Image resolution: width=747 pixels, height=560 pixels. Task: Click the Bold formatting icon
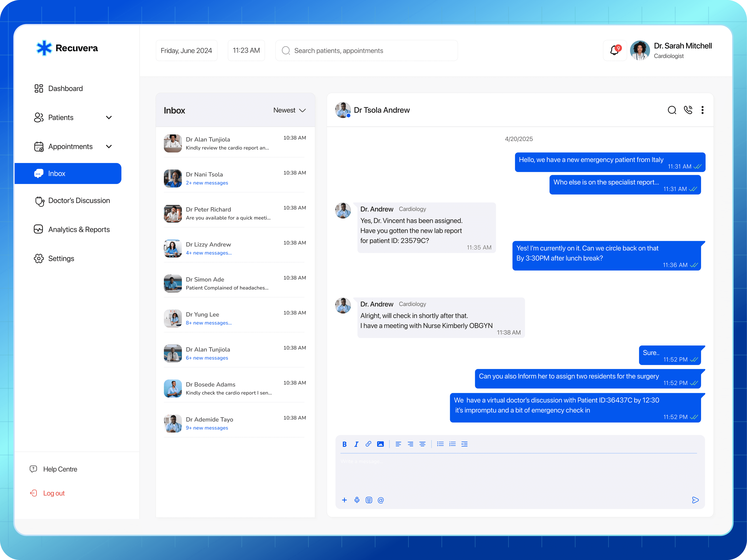[345, 444]
